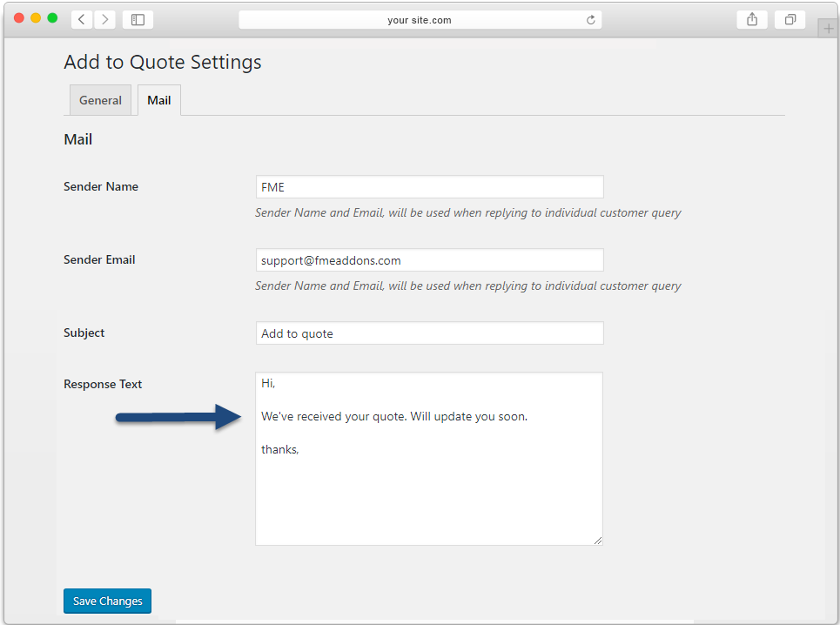Click inside the Response Text textarea
Viewport: 840px width, 625px height.
coord(429,459)
